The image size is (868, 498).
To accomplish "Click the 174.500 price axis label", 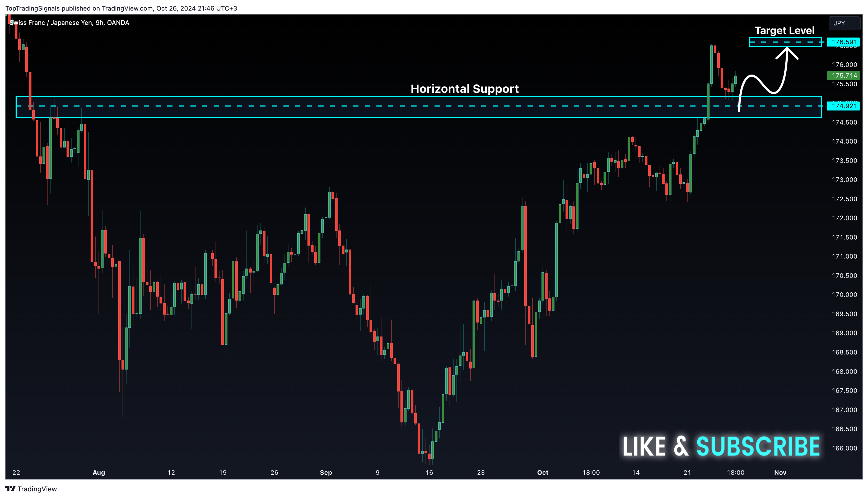I will (844, 122).
